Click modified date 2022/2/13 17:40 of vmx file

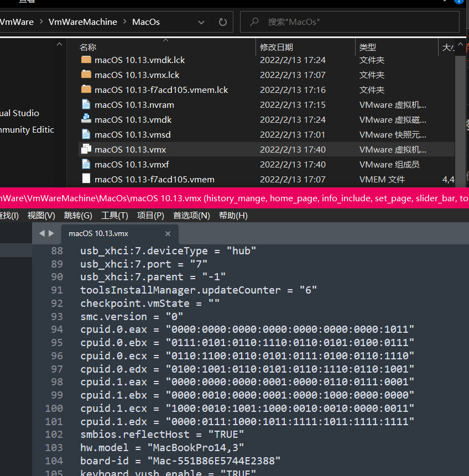(293, 149)
